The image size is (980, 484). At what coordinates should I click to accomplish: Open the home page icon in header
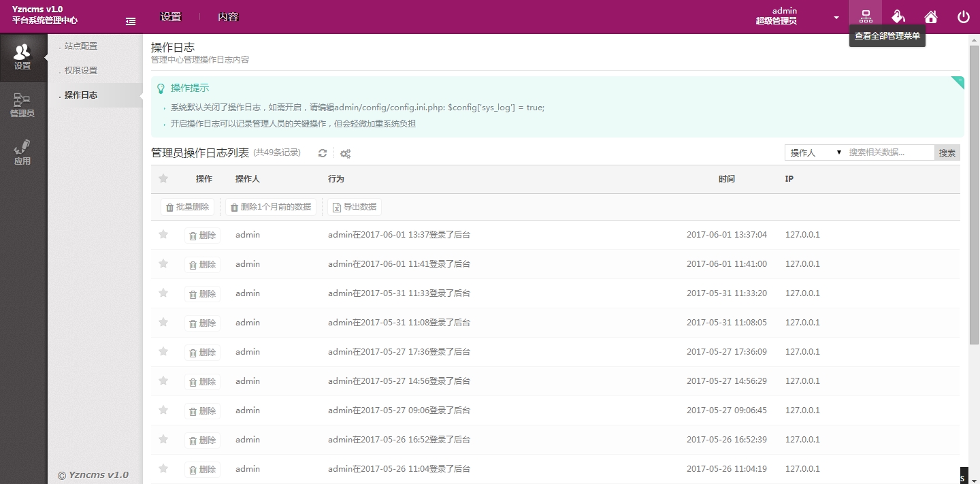point(931,17)
